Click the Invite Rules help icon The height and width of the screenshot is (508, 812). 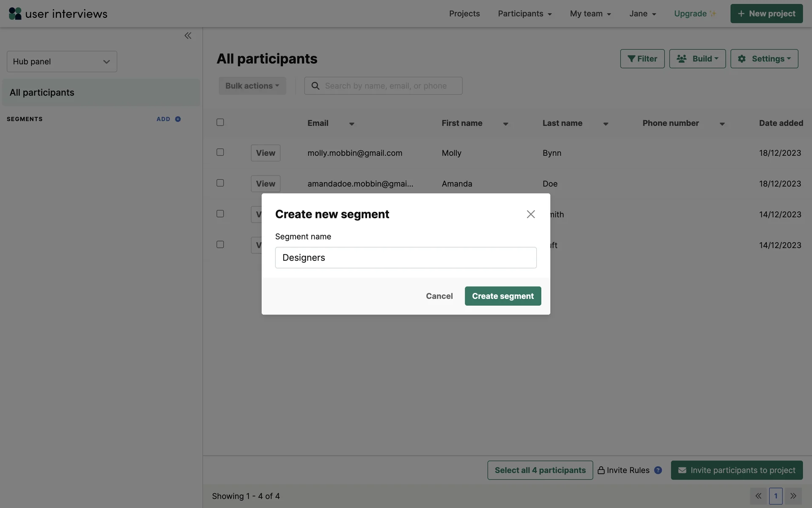coord(658,470)
